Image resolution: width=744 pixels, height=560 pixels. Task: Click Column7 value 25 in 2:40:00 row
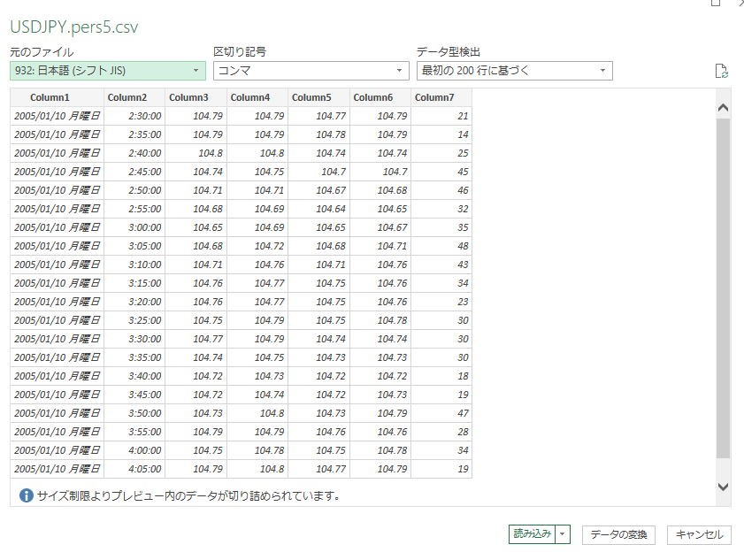(x=441, y=153)
